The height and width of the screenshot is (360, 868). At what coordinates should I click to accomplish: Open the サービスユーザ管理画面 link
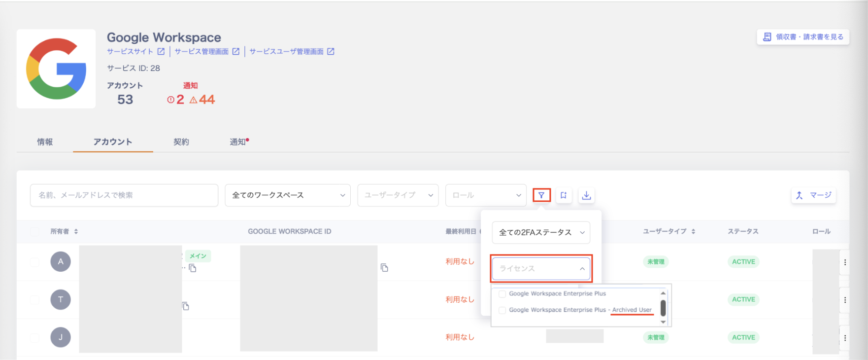pos(286,51)
